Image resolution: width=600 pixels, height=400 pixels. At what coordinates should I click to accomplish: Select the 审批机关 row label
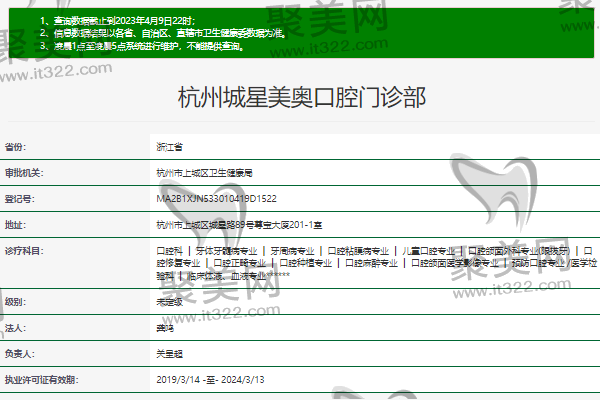22,172
